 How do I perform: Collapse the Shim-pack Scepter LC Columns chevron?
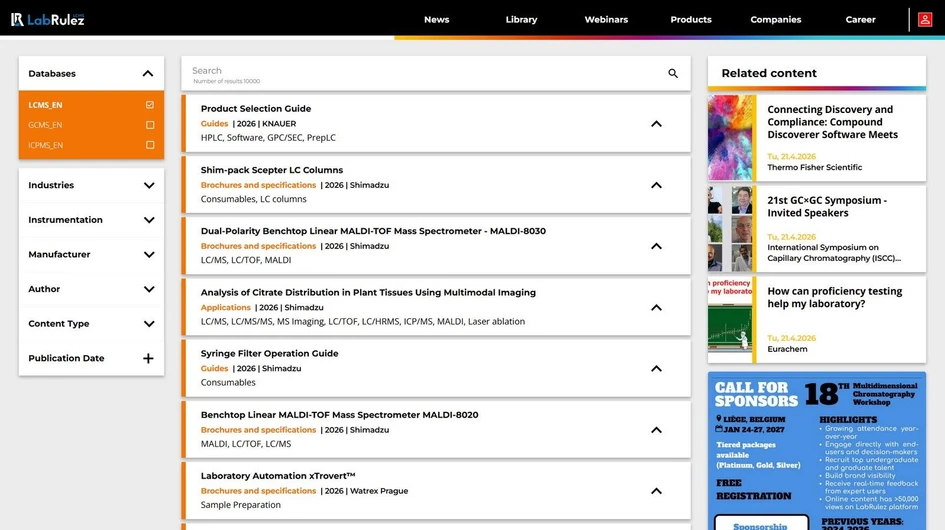point(656,185)
